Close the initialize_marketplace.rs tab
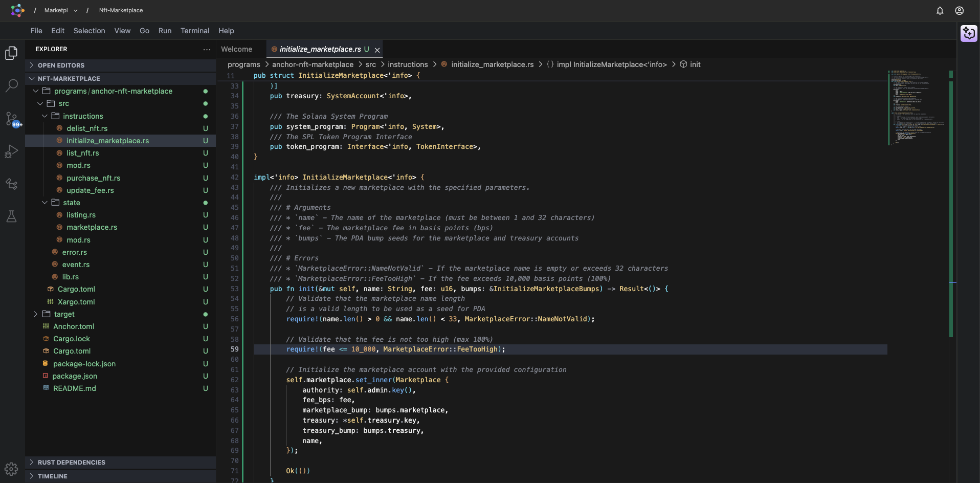 pos(377,50)
